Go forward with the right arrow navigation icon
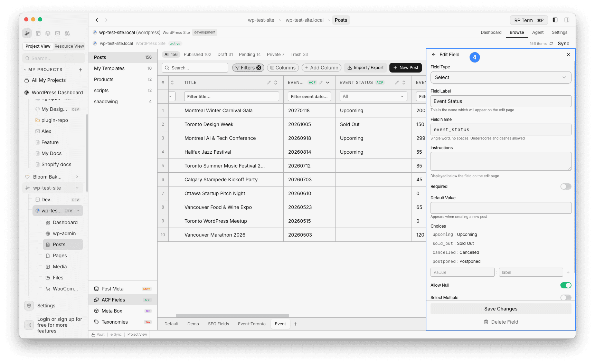Image resolution: width=595 pixels, height=364 pixels. (x=106, y=20)
